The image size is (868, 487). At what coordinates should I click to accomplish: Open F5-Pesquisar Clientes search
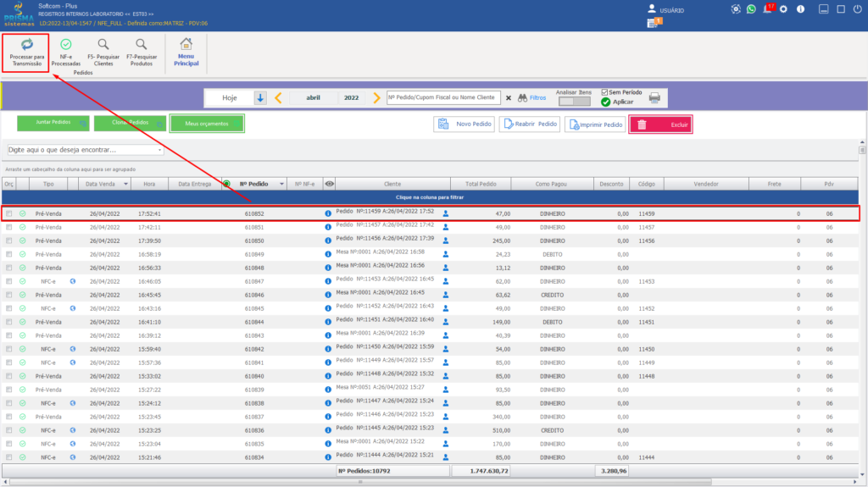[x=103, y=53]
